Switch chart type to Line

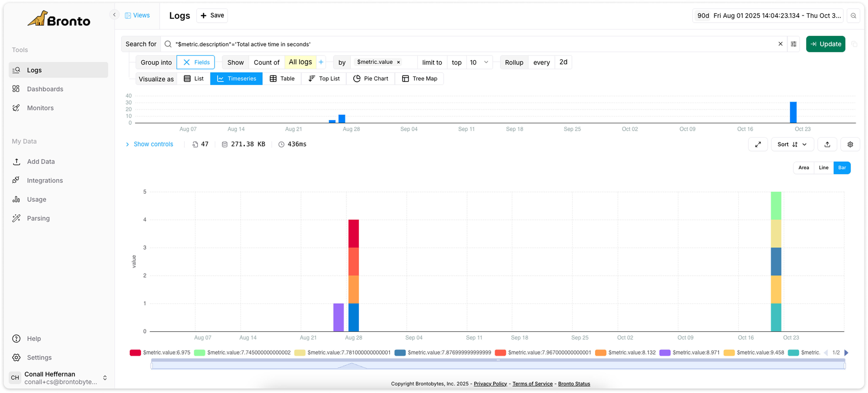click(x=823, y=168)
